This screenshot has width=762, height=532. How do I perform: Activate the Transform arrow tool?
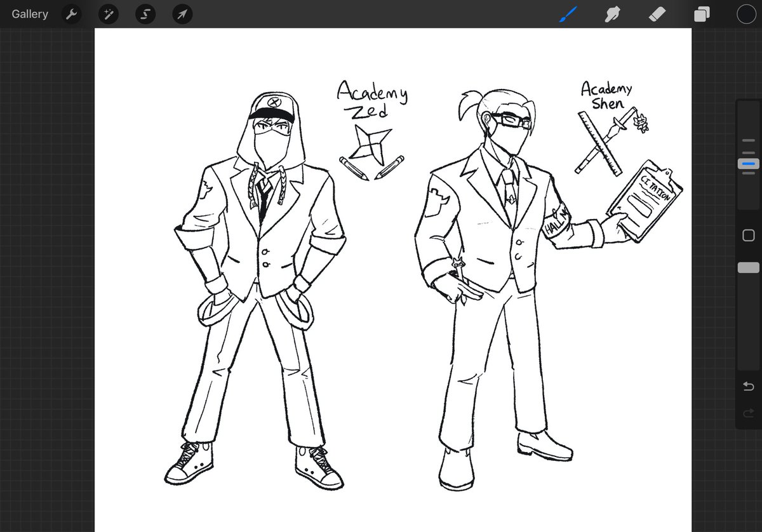182,14
